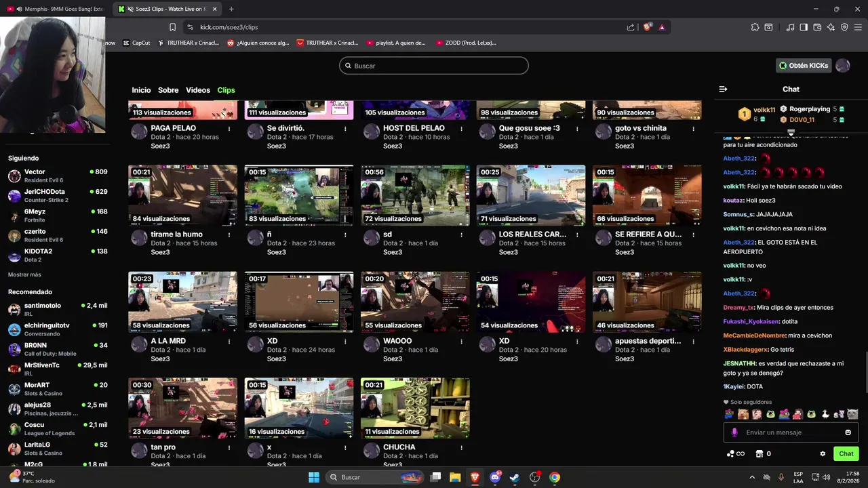Click the duck emote in quick emotes
This screenshot has height=488, width=868.
tap(825, 414)
